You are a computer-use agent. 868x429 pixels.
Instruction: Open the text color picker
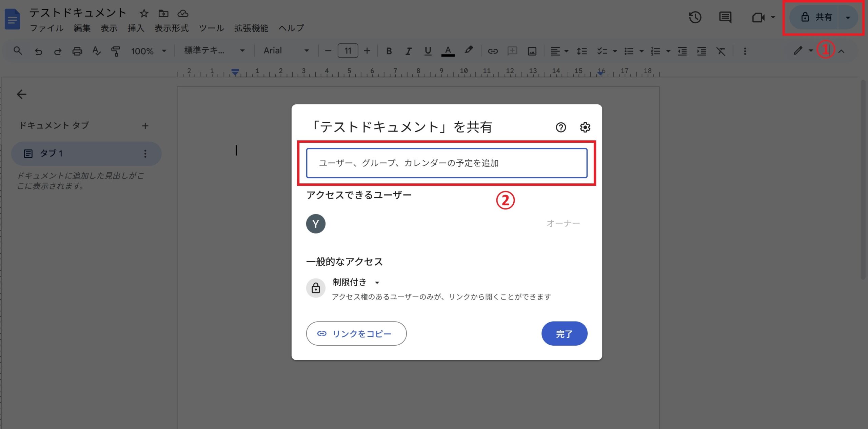(x=448, y=51)
